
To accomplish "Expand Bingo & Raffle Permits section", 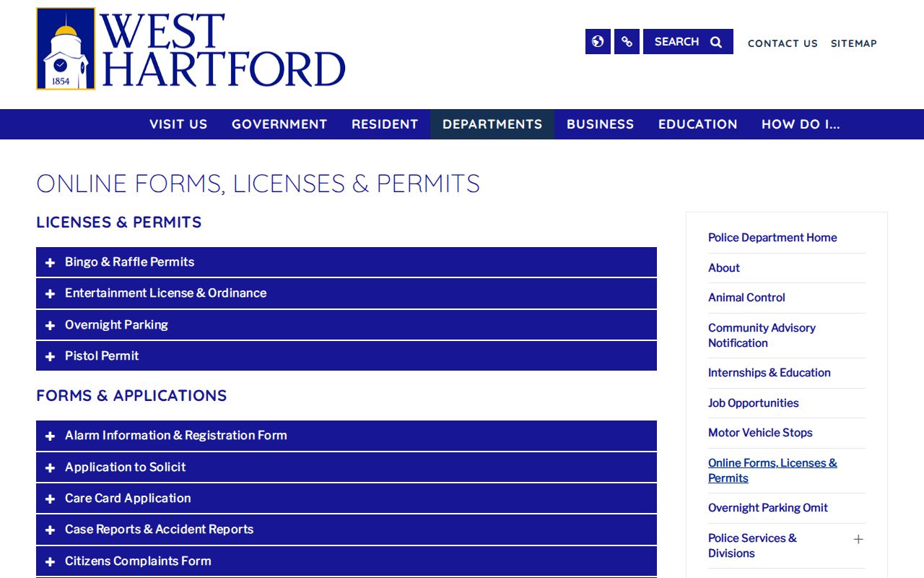I will (346, 262).
